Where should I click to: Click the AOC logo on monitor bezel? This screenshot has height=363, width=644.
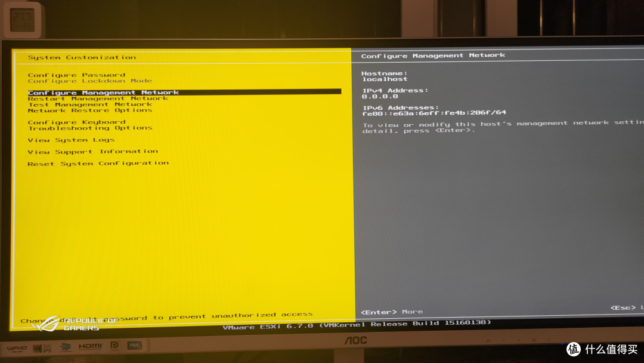pos(355,340)
